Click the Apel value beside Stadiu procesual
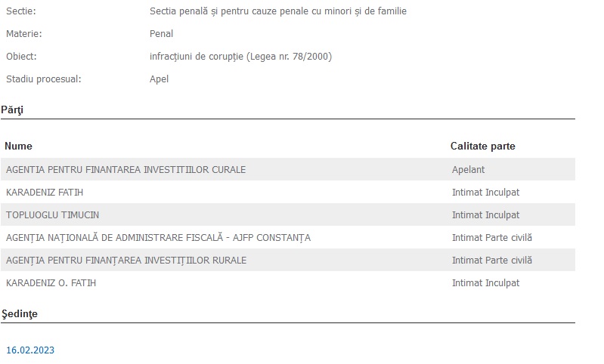 coord(160,79)
